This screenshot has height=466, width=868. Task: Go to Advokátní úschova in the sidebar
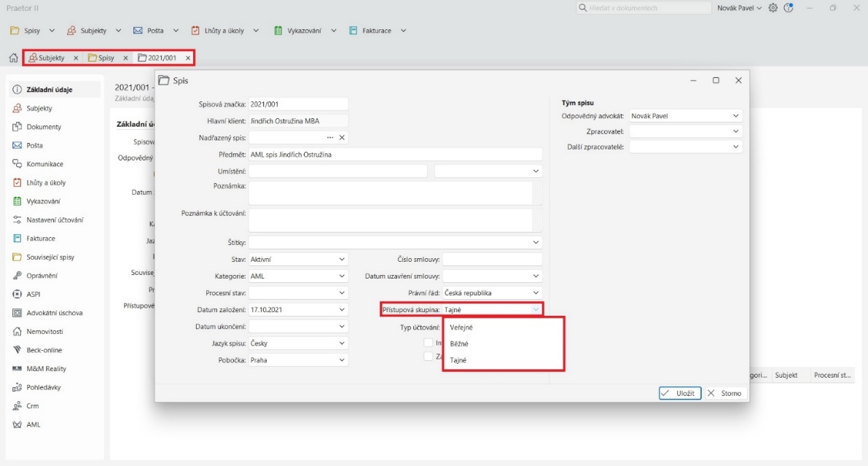click(54, 313)
